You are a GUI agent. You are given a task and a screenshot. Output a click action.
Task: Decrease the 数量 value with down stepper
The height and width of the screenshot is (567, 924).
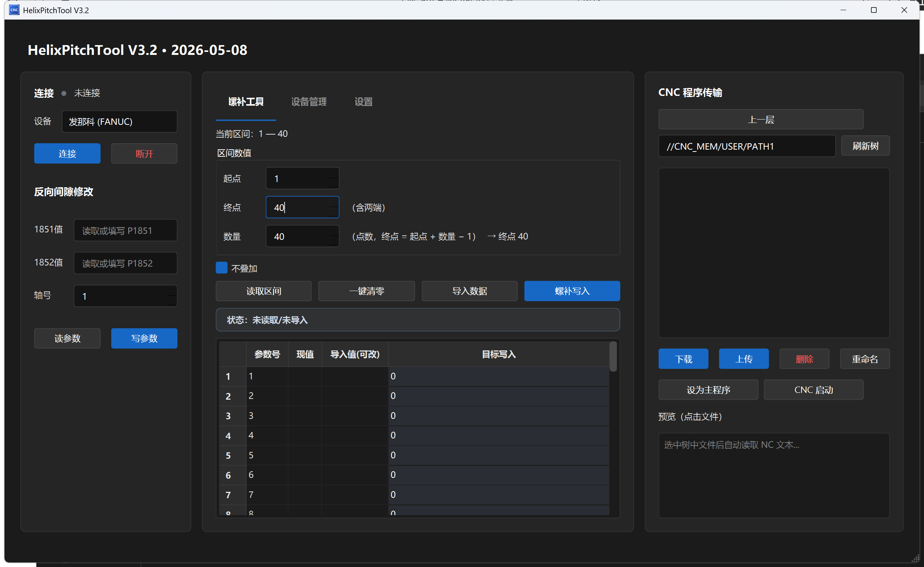(333, 241)
